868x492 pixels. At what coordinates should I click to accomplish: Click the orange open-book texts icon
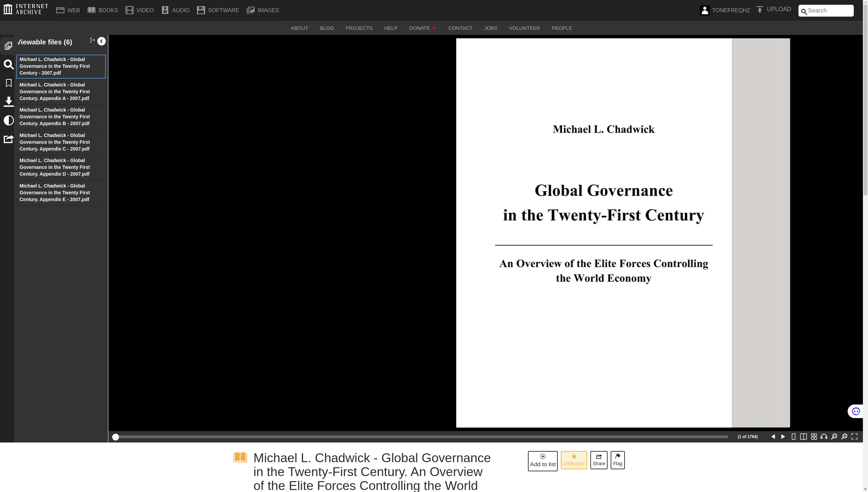pyautogui.click(x=240, y=457)
